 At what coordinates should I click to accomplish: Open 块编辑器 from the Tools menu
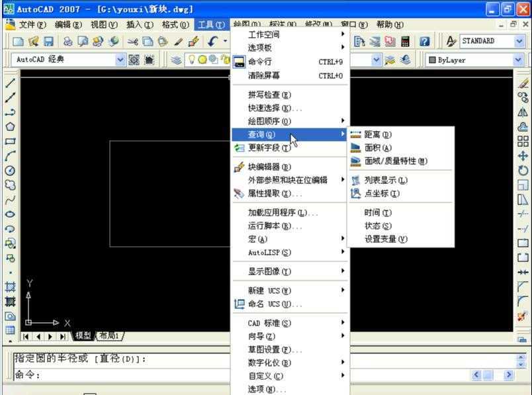[290, 167]
